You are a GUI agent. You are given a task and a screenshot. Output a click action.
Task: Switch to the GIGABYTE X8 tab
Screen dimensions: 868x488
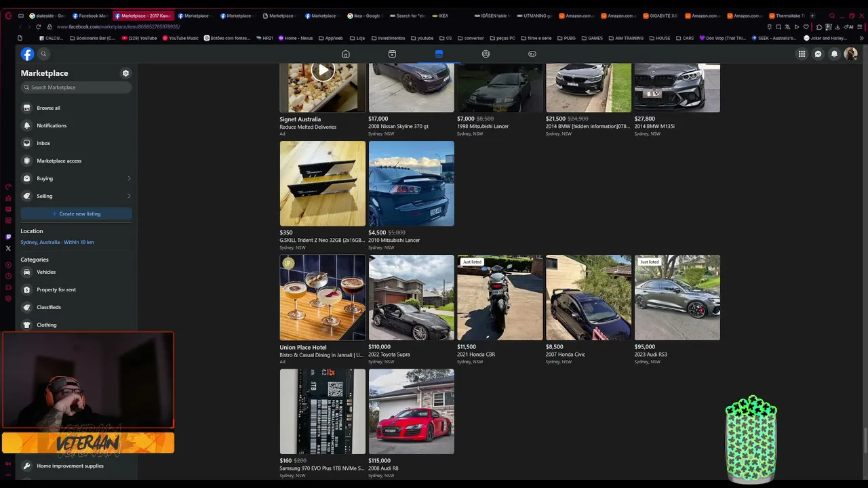[x=659, y=16]
